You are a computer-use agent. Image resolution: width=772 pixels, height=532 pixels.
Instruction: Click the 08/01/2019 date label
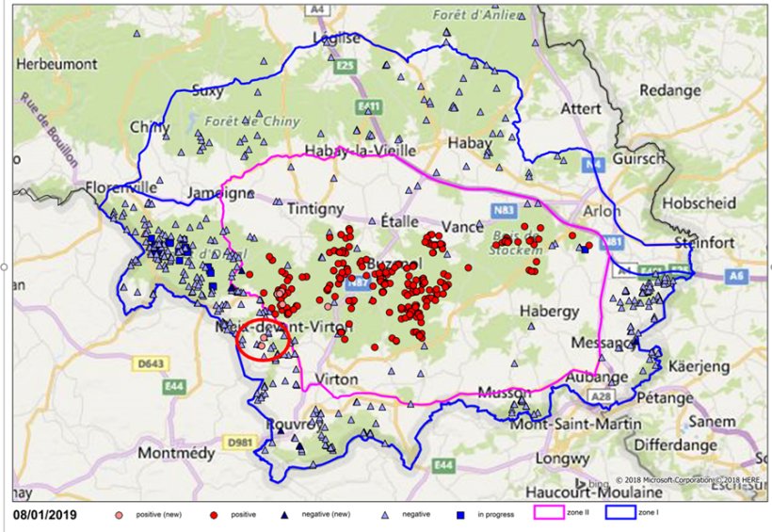pyautogui.click(x=45, y=516)
